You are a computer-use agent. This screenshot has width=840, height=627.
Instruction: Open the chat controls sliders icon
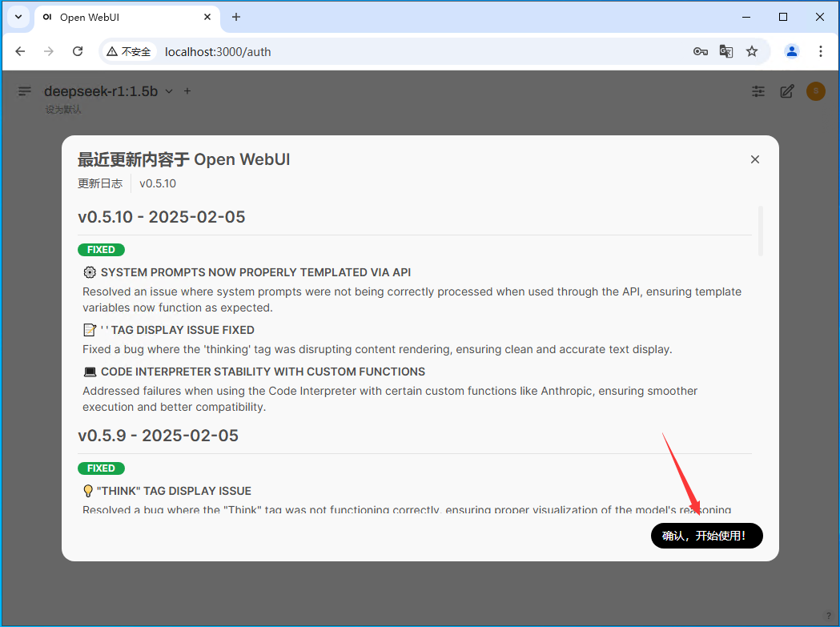pyautogui.click(x=758, y=91)
